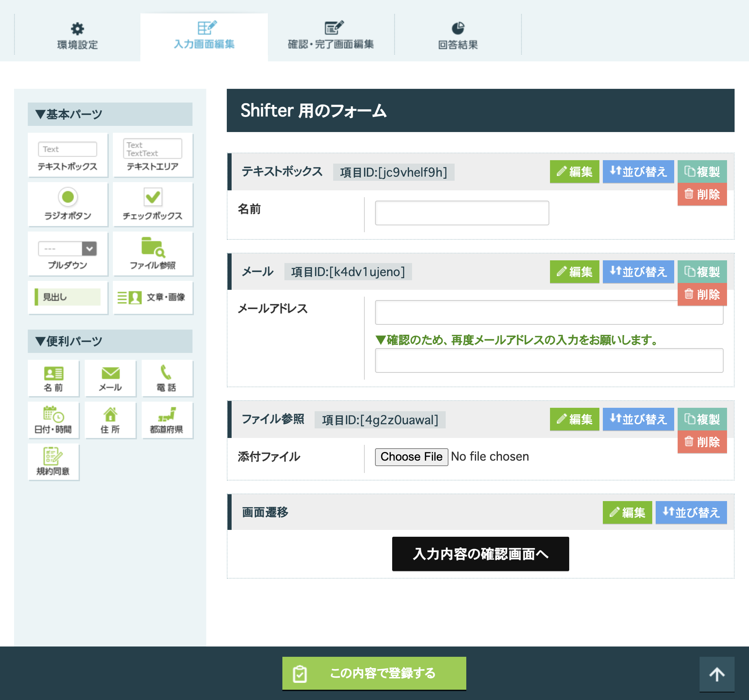Duplicate the ファイル参照 item with 複製

click(702, 419)
